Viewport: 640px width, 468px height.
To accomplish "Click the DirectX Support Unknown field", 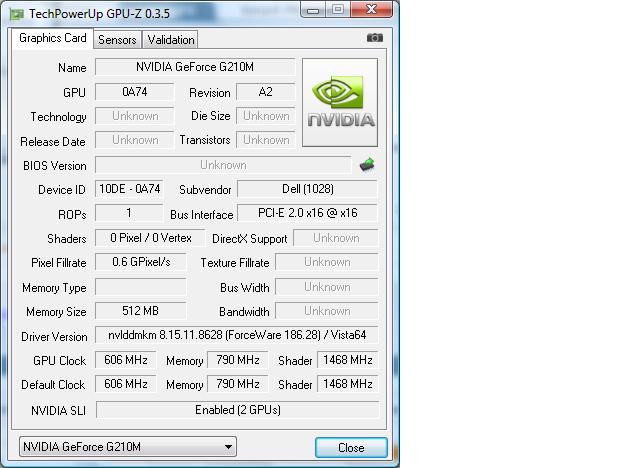I will pyautogui.click(x=336, y=238).
